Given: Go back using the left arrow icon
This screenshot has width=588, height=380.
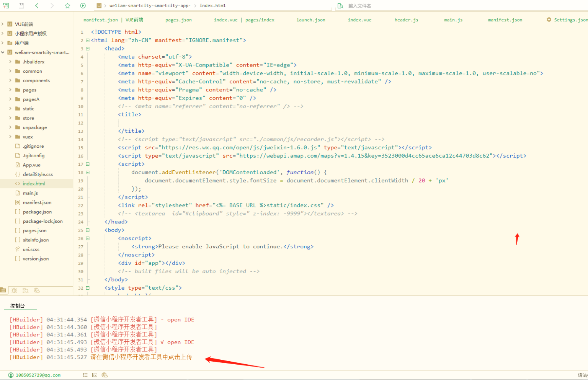Looking at the screenshot, I should pyautogui.click(x=37, y=6).
